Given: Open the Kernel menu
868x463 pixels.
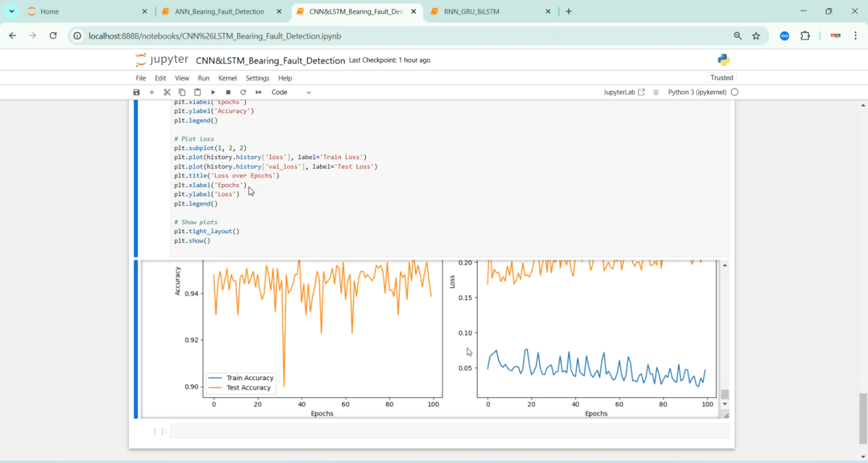Looking at the screenshot, I should pos(227,78).
